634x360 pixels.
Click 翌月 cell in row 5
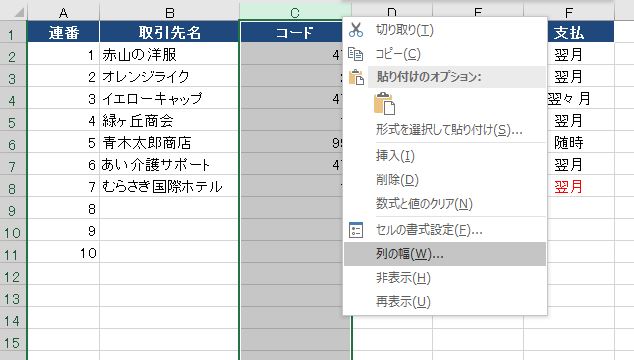pos(581,121)
